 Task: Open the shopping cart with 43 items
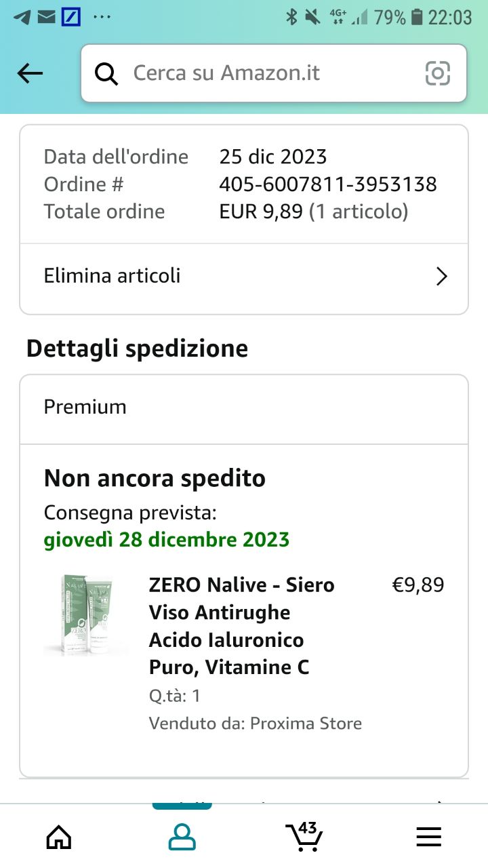click(x=304, y=835)
